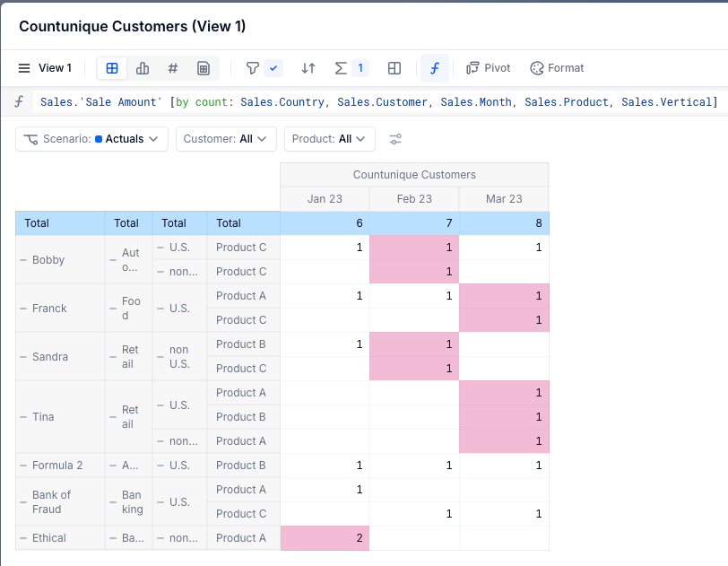The image size is (728, 566).
Task: Collapse the Sandra customer row
Action: click(x=23, y=357)
